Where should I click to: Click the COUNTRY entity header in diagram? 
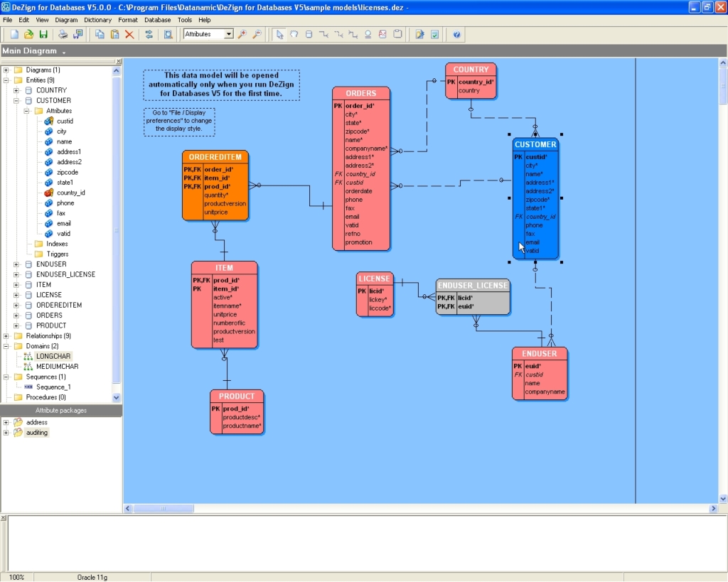point(471,69)
